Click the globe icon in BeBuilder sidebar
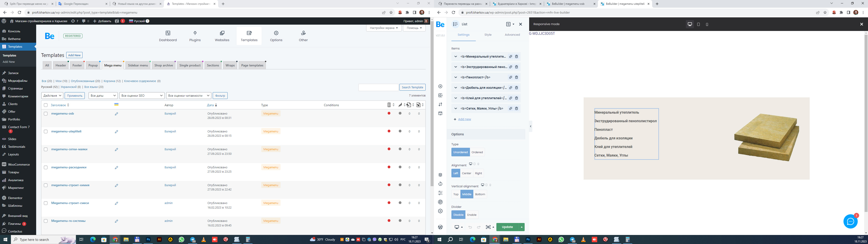Screen dimensions: 868x244 440,202
